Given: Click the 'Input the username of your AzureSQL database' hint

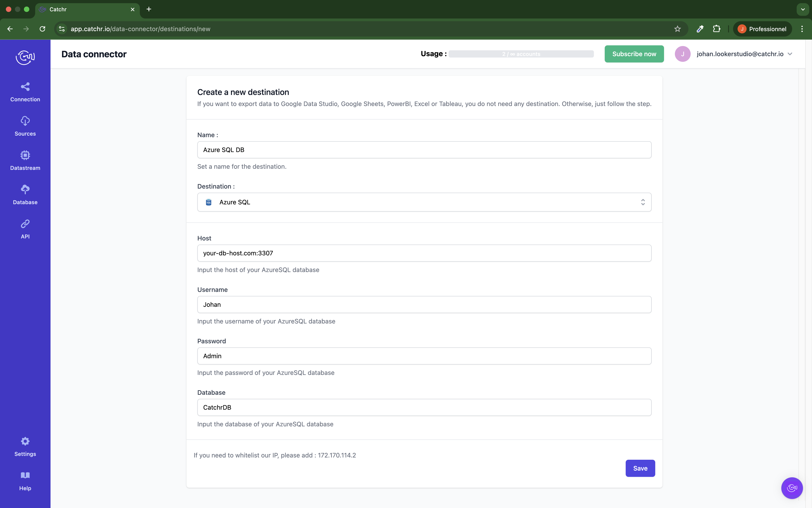Looking at the screenshot, I should pyautogui.click(x=266, y=321).
